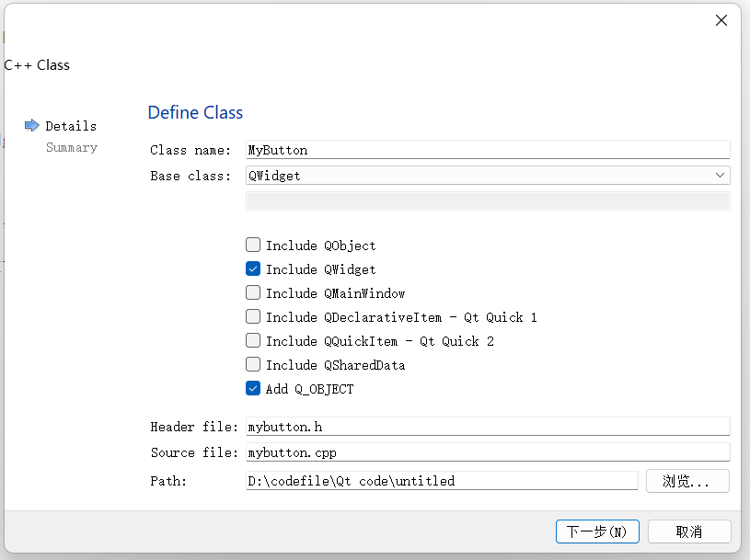Close the C++ Class dialog
The image size is (750, 560).
tap(721, 20)
